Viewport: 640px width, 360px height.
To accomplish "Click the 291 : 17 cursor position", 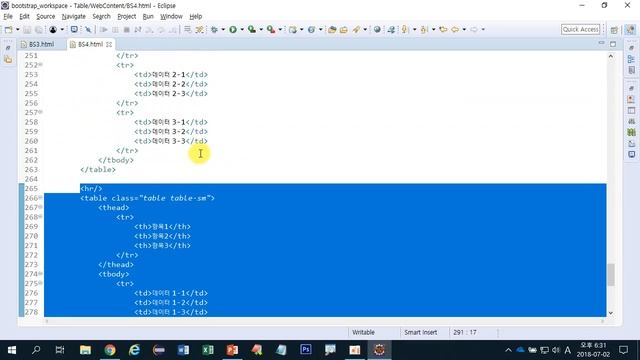I will 464,332.
